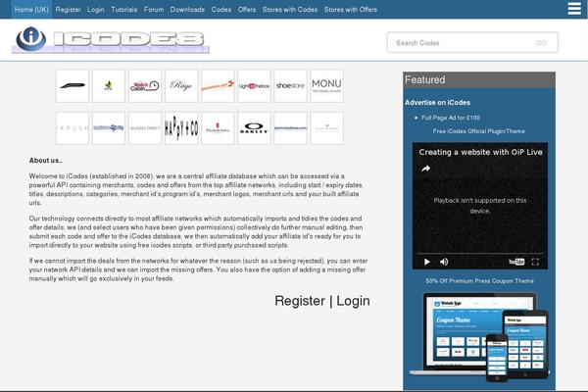Open the Watch Cabin merchant logo

coord(145,86)
